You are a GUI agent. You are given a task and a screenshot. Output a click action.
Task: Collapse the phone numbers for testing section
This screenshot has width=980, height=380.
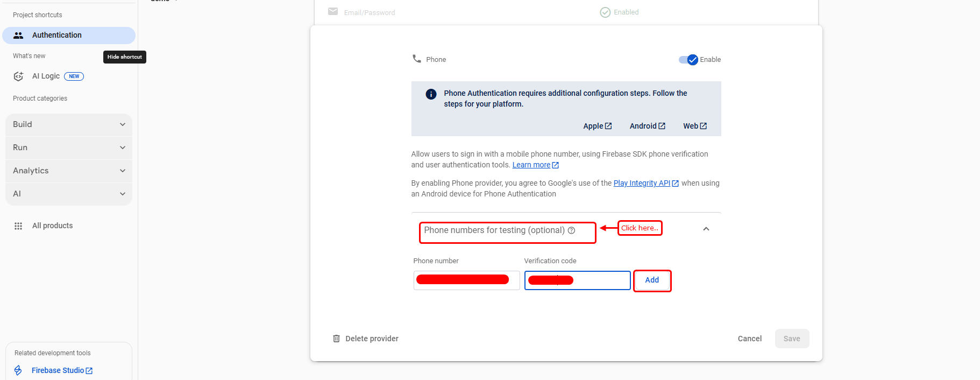[x=706, y=229]
